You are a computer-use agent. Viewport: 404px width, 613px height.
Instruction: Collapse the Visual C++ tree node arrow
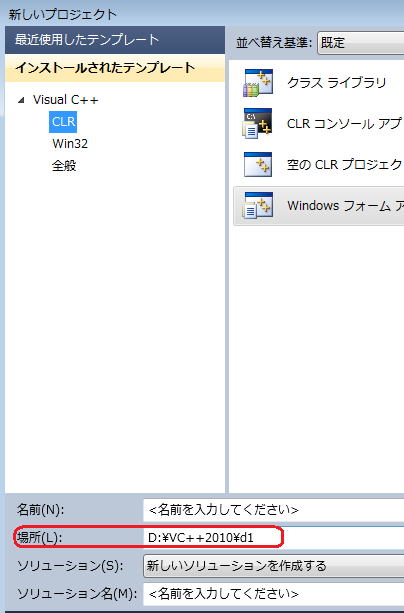tap(22, 100)
